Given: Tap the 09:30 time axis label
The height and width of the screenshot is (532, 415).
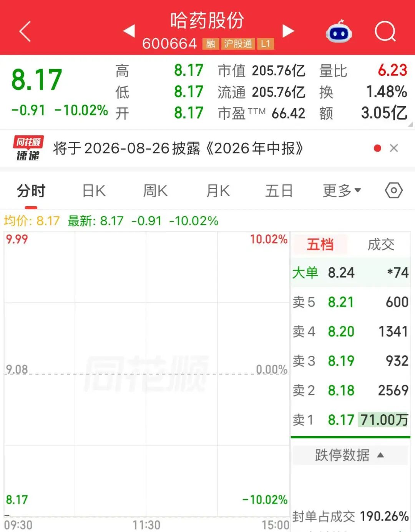Looking at the screenshot, I should point(18,525).
